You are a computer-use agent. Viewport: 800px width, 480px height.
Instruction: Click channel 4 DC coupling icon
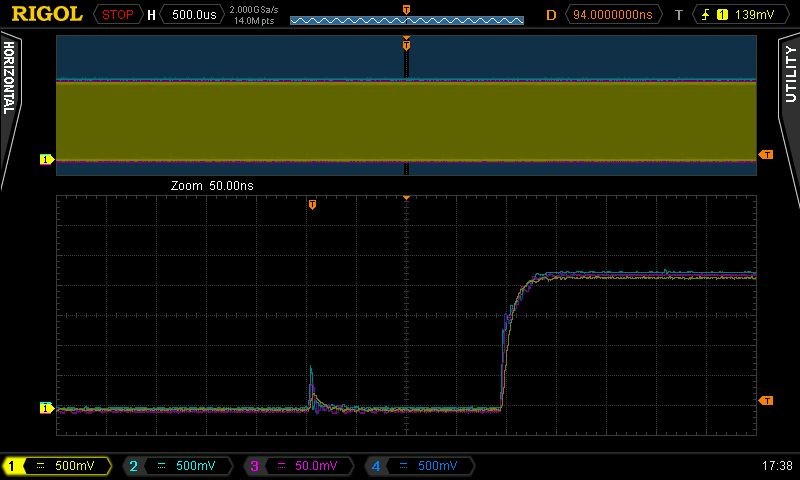click(x=403, y=466)
